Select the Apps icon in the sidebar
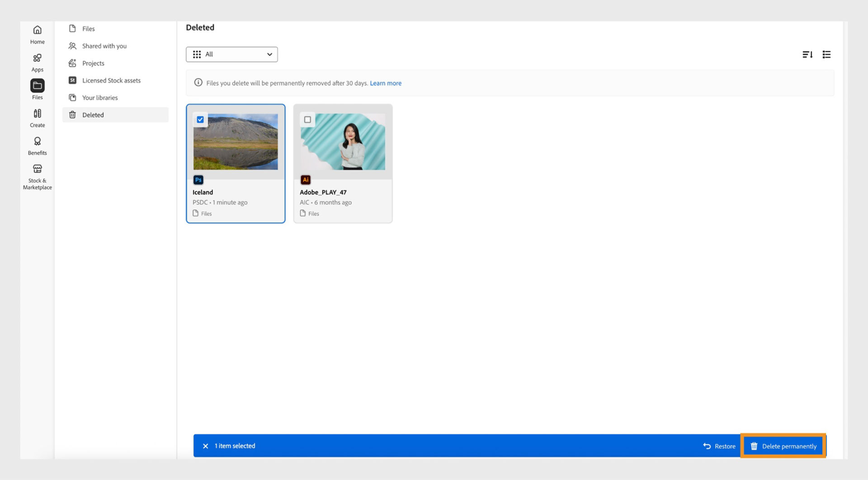 coord(37,61)
